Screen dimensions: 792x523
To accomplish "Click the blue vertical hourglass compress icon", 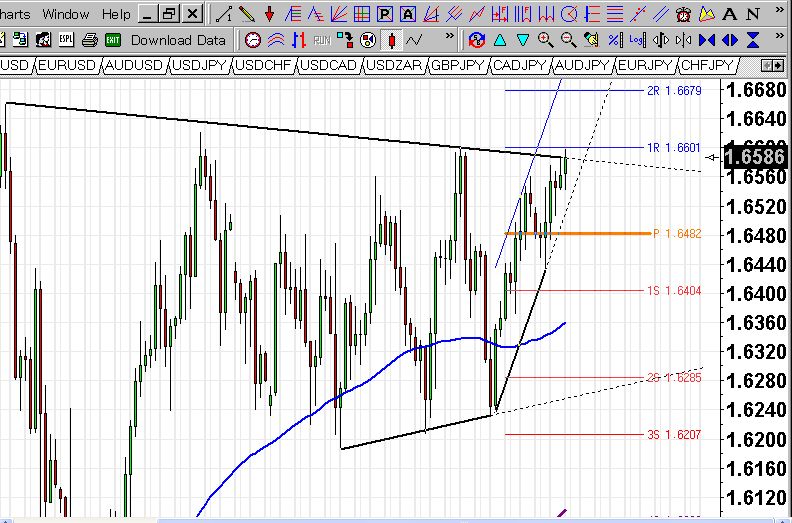I will (x=753, y=39).
